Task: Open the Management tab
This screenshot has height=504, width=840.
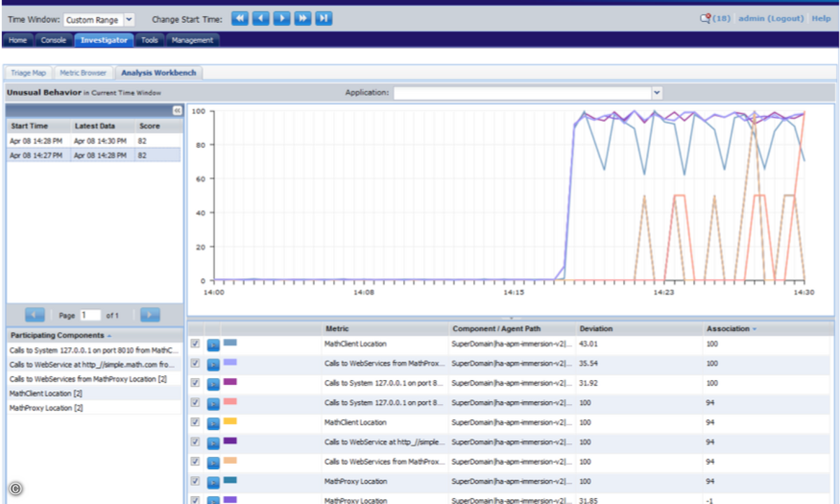Action: click(x=192, y=40)
